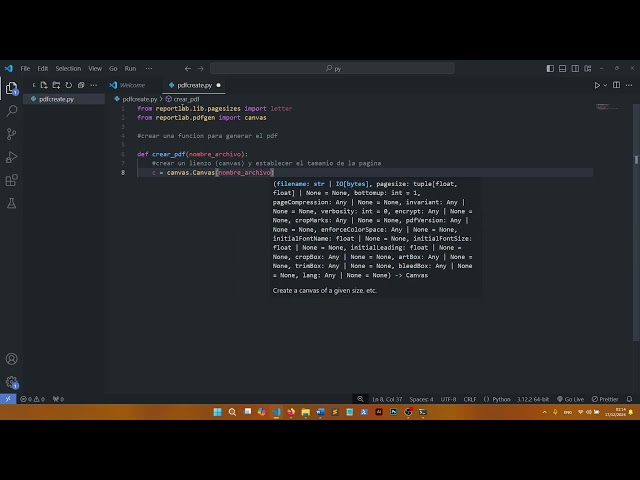Open the Manage gear icon
This screenshot has width=640, height=480.
11,382
